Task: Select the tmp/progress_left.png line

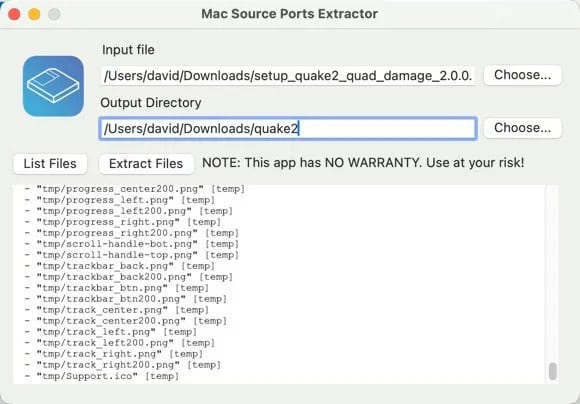Action: [119, 200]
